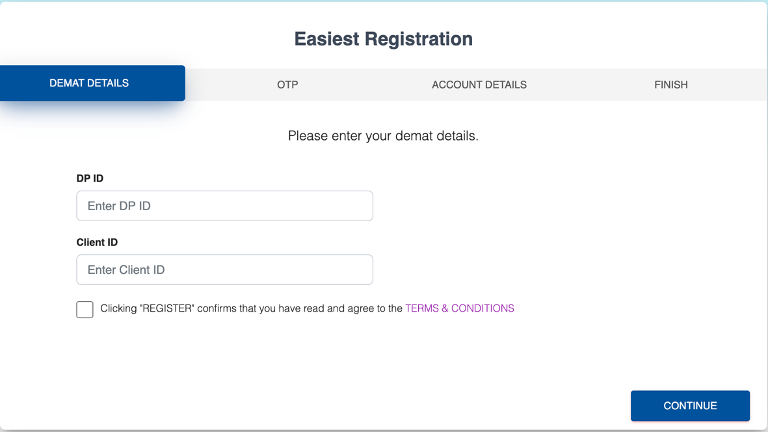768x432 pixels.
Task: Click the highlighted blue DEMAT DETAILS step
Action: point(89,83)
